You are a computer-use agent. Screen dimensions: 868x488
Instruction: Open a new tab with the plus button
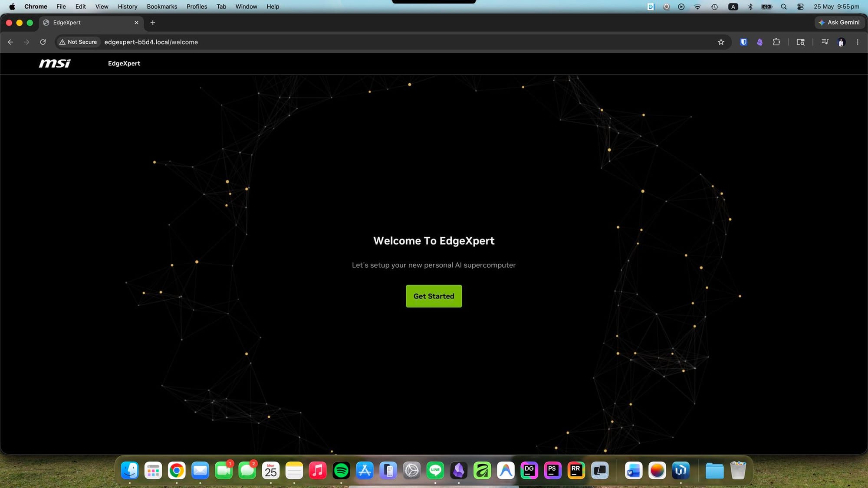click(x=153, y=23)
